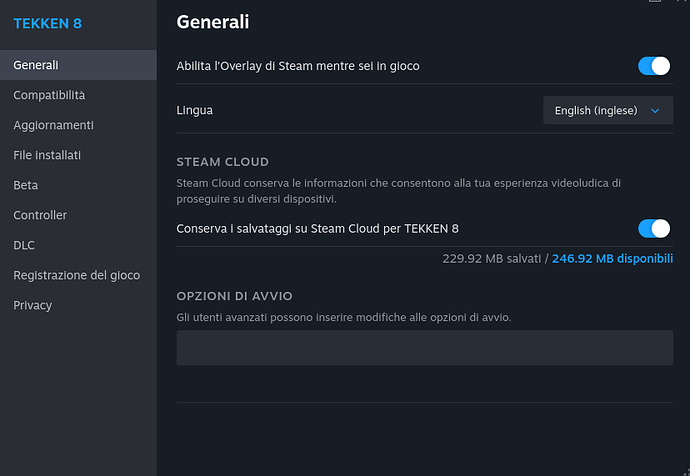Click the 'Abilita l'Overlay di Steam' label
The width and height of the screenshot is (690, 476).
coord(298,66)
